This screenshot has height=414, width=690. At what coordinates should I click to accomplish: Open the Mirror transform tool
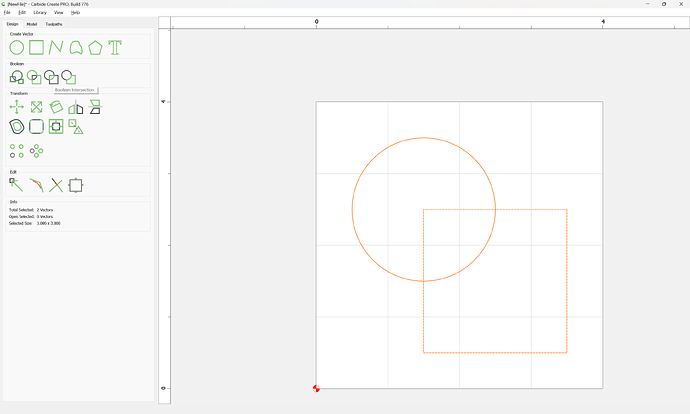76,107
